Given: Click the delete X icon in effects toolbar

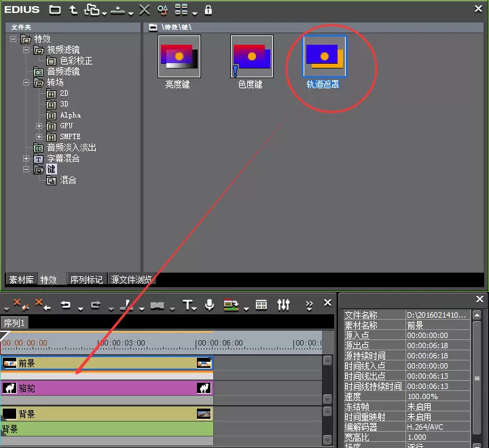Looking at the screenshot, I should click(x=144, y=10).
